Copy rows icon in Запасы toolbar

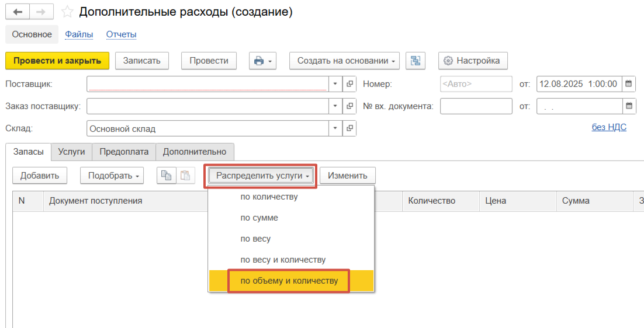pos(166,176)
